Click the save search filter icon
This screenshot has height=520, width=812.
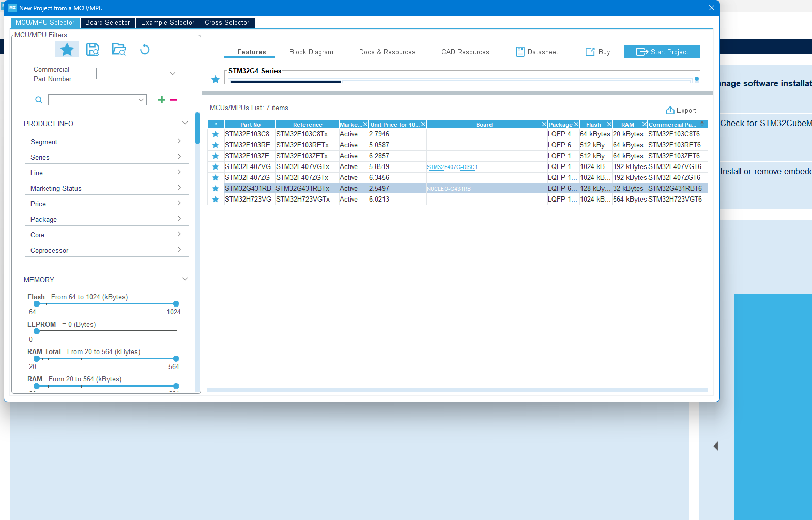click(93, 50)
